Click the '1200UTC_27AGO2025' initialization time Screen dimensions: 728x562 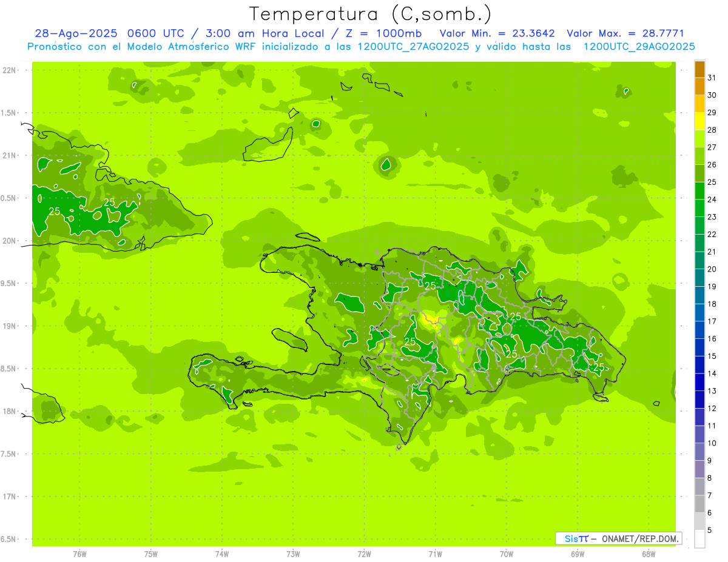pyautogui.click(x=414, y=47)
